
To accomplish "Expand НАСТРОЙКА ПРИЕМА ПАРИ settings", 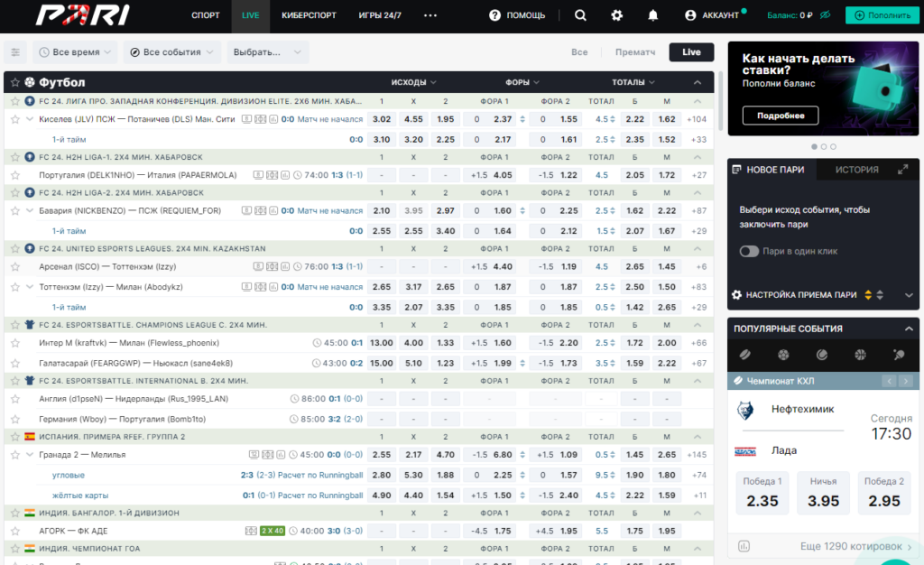I will tap(909, 295).
